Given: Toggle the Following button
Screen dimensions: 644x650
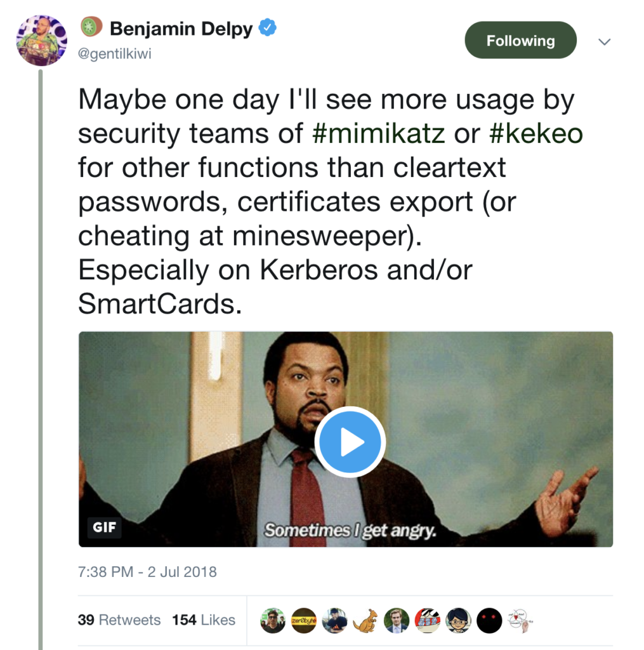Looking at the screenshot, I should (x=520, y=41).
